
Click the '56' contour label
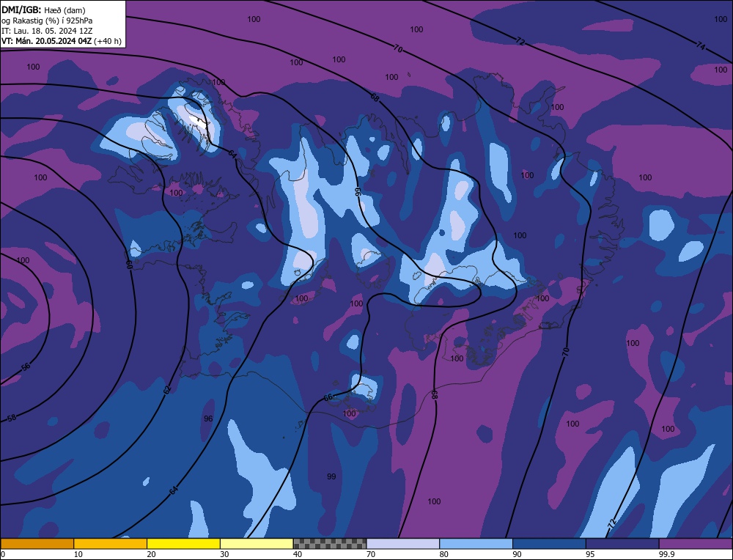coord(26,367)
